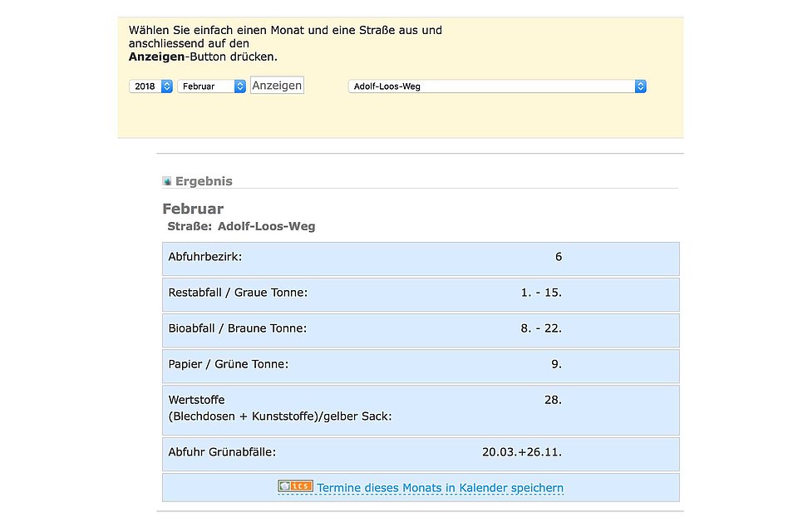Click the Abfuhrbezirk row label

click(204, 257)
